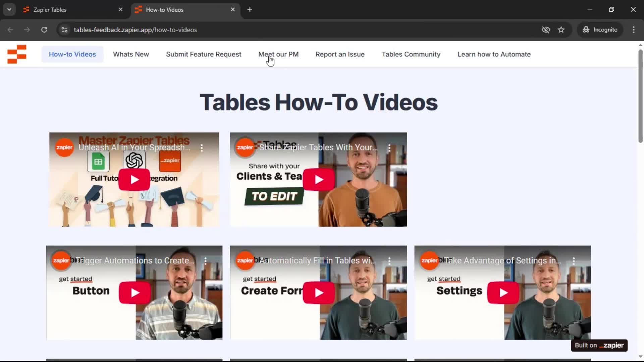
Task: Click the third-party cookies blocked eye icon
Action: (x=546, y=30)
